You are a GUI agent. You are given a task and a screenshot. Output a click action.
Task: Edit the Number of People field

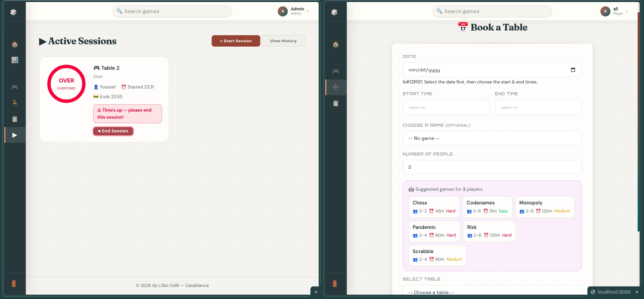click(x=492, y=167)
